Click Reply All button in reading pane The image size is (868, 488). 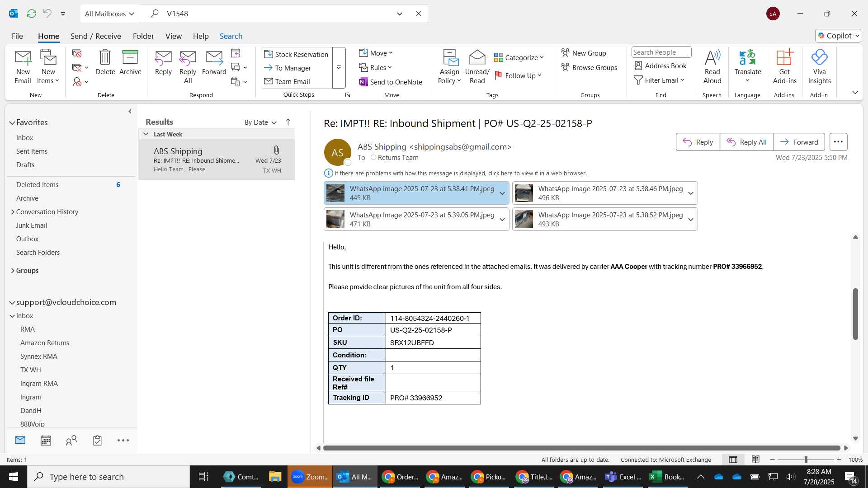pos(746,142)
